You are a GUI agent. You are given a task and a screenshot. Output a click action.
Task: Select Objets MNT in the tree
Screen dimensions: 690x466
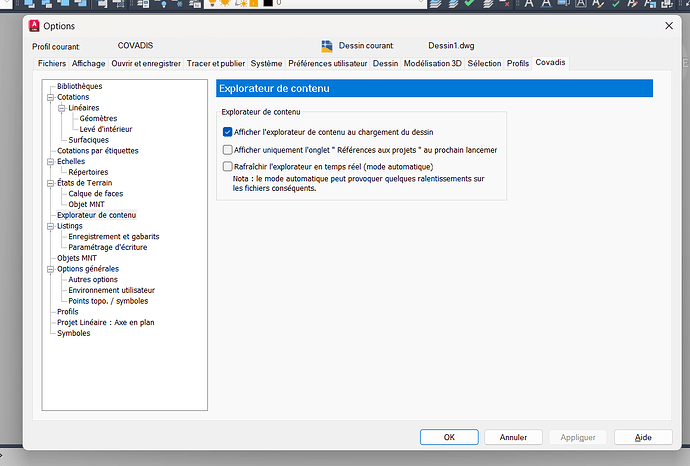77,258
